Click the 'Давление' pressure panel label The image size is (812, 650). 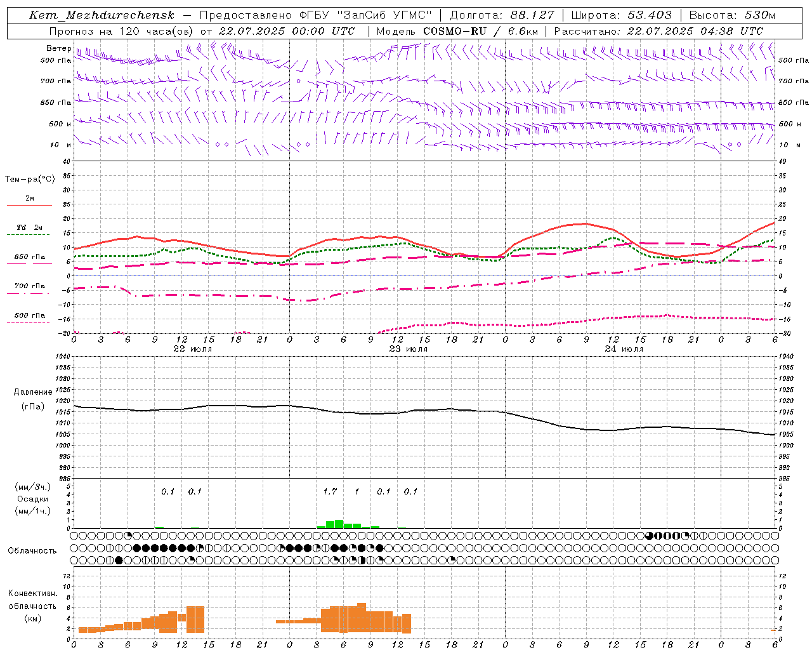coord(32,392)
